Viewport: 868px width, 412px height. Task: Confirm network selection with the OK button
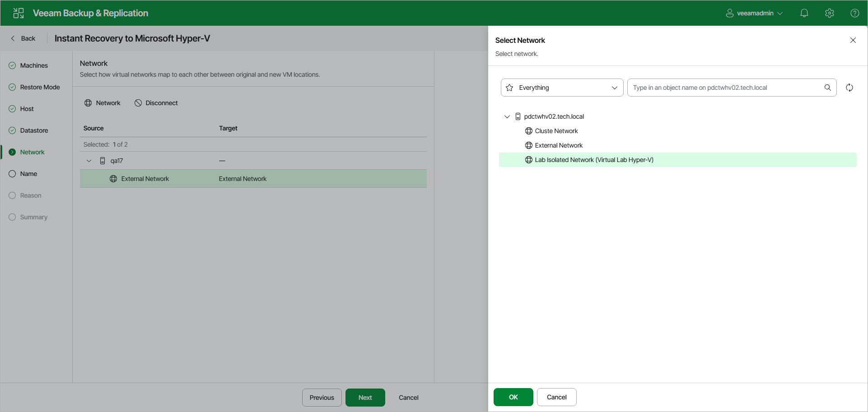pyautogui.click(x=513, y=397)
